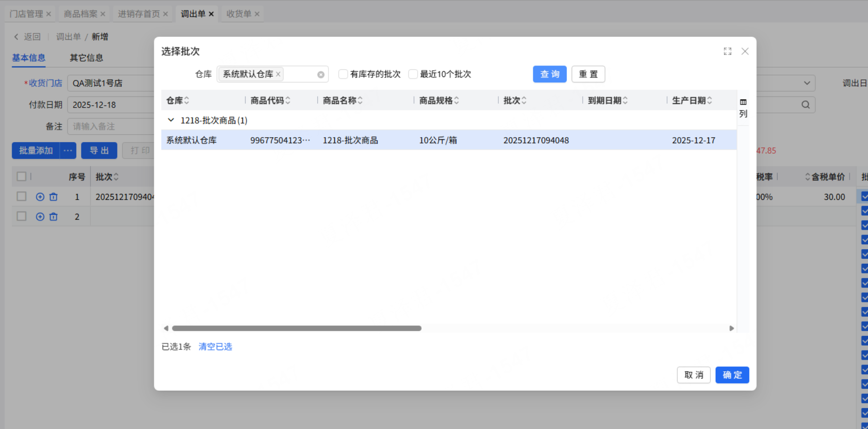Clear the warehouse field with the circle-x icon

pyautogui.click(x=321, y=75)
